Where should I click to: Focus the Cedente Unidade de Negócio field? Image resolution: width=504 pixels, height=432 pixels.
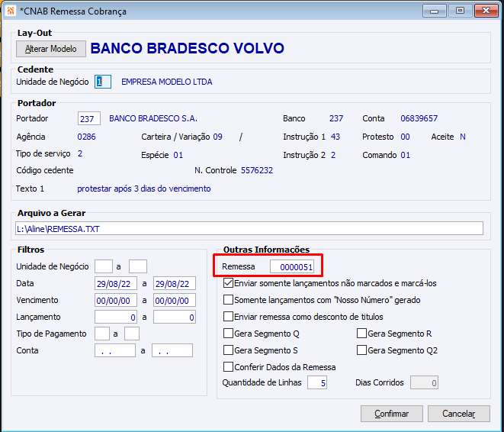pyautogui.click(x=103, y=82)
